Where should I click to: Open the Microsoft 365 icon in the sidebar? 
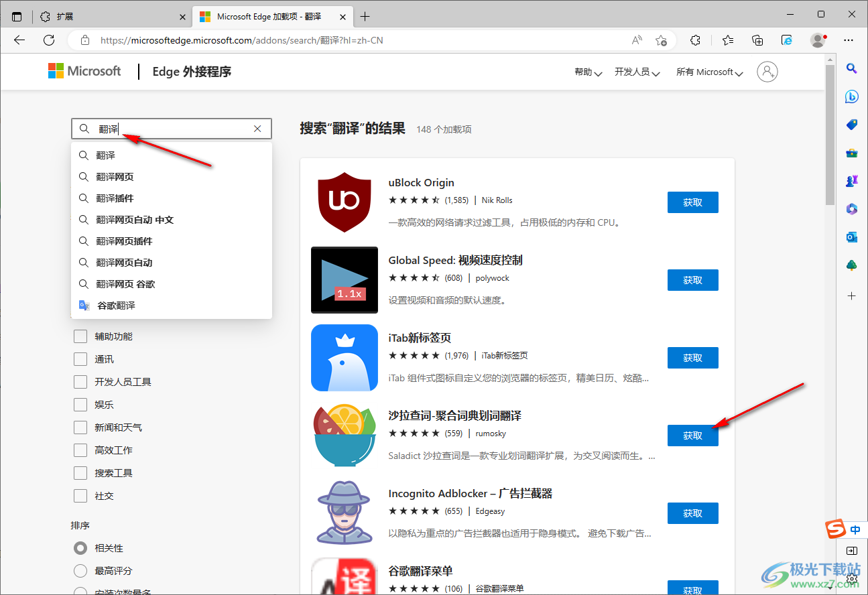852,209
